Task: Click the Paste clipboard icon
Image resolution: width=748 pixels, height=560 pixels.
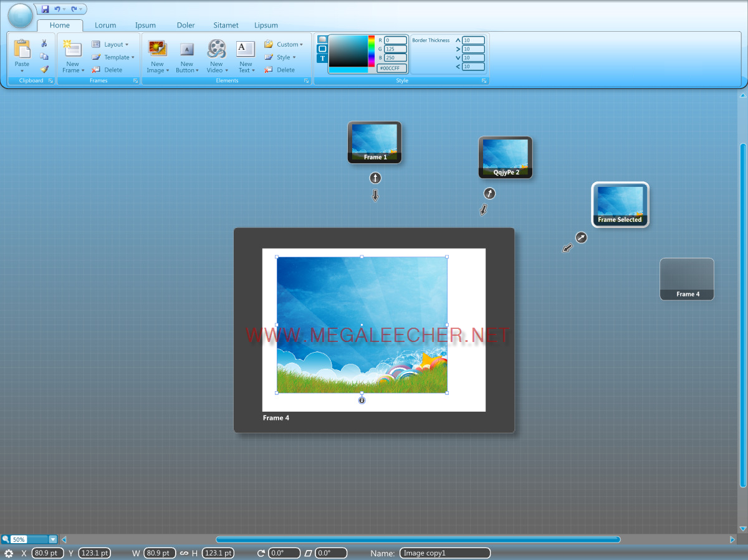Action: click(x=22, y=50)
